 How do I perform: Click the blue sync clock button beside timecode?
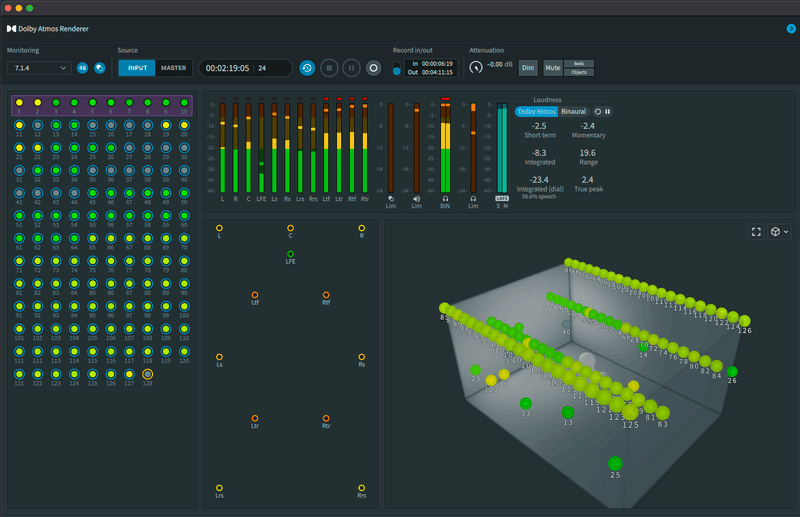[307, 68]
